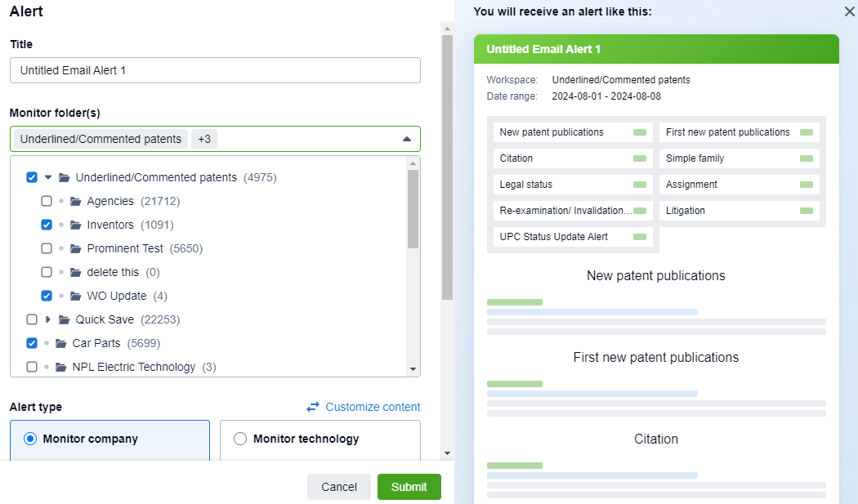Click the Title input field
This screenshot has height=504, width=858.
point(215,70)
